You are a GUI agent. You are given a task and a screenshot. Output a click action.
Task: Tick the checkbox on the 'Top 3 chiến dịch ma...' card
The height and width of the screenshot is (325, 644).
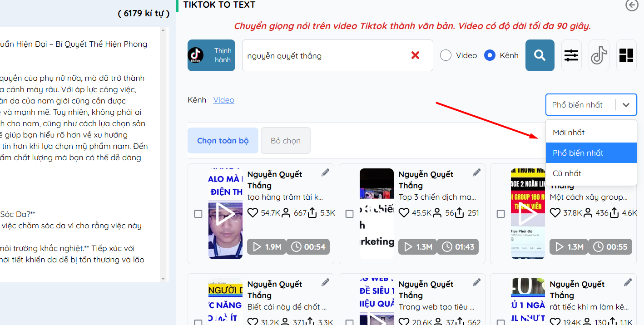point(349,214)
